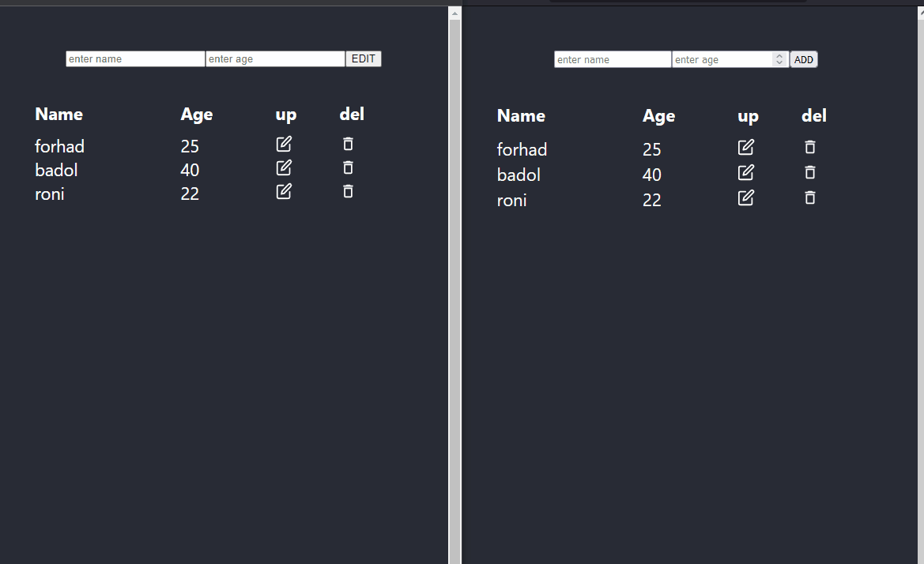The image size is (924, 564).
Task: Click the enter name field next to ADD
Action: tap(612, 58)
